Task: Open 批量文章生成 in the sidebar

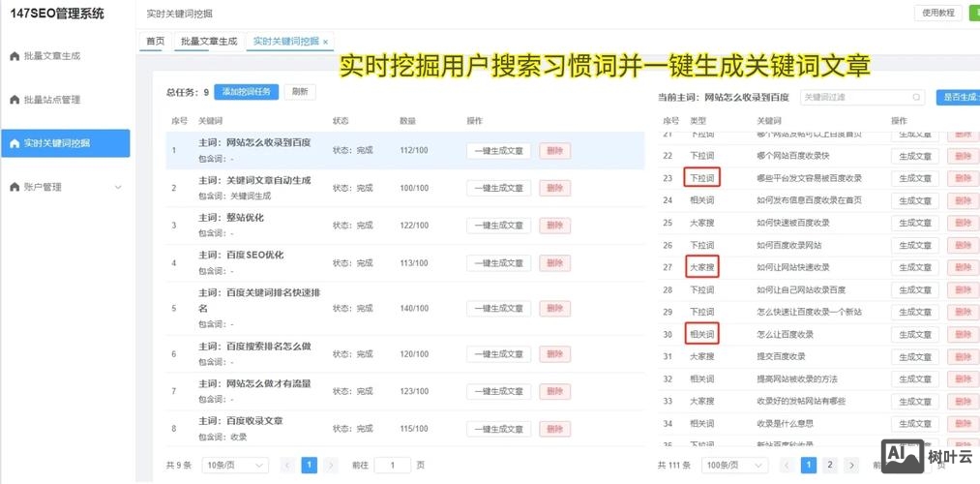Action: coord(52,56)
